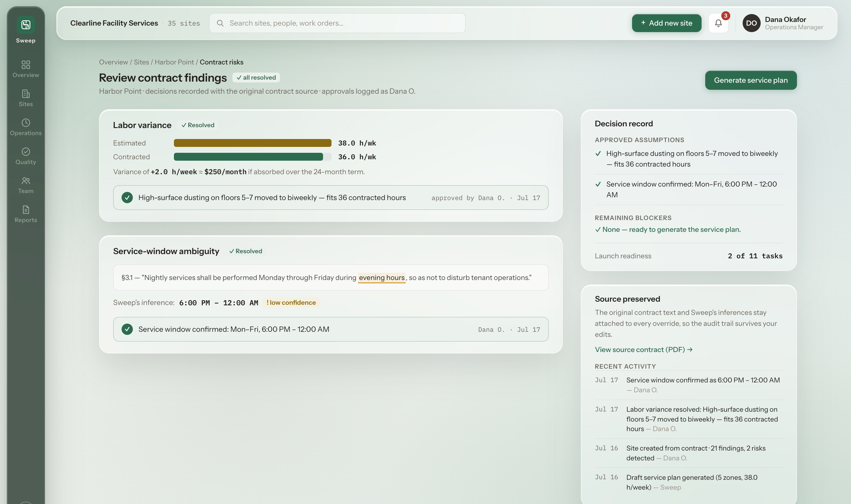Click the Resolved badge on Service-window ambiguity
Image resolution: width=851 pixels, height=504 pixels.
[245, 251]
